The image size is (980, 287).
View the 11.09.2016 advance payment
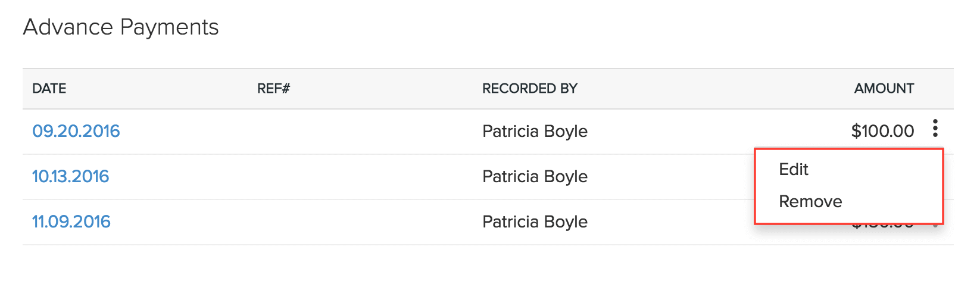[x=71, y=222]
